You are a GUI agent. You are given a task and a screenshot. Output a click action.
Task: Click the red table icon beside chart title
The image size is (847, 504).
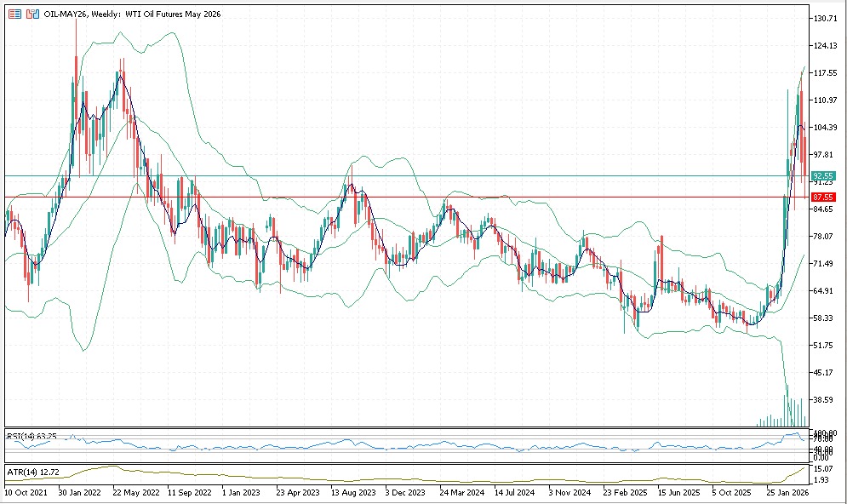15,14
